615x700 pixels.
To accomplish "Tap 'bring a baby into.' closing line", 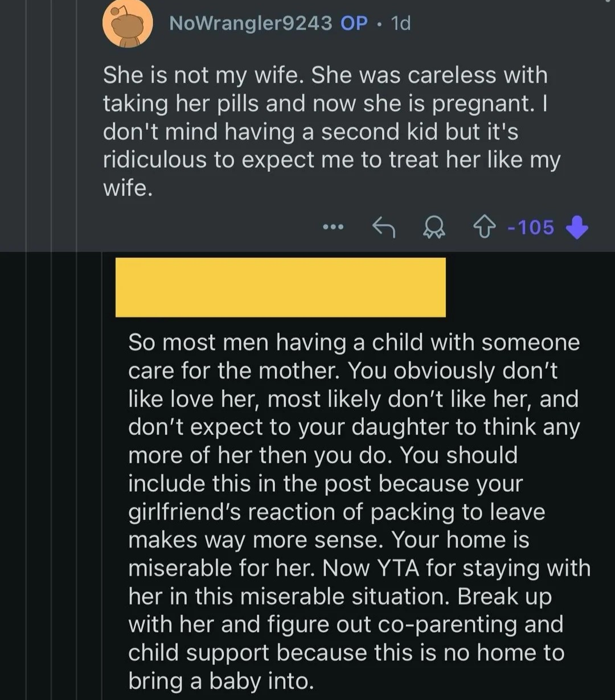I will (x=221, y=681).
